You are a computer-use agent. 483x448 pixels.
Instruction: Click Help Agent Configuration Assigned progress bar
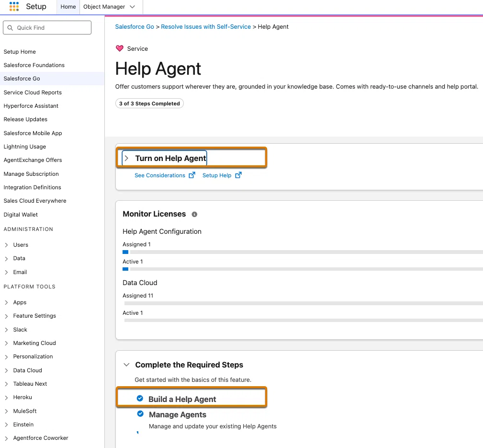coord(303,252)
